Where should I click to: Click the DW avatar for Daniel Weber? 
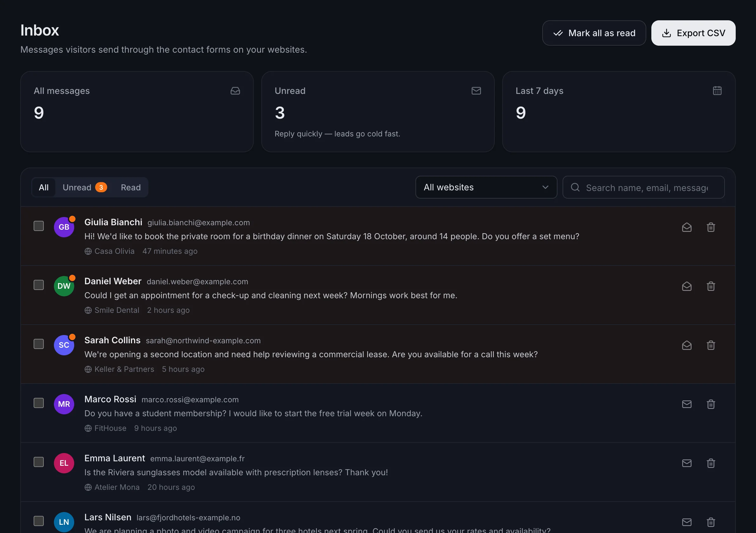64,286
